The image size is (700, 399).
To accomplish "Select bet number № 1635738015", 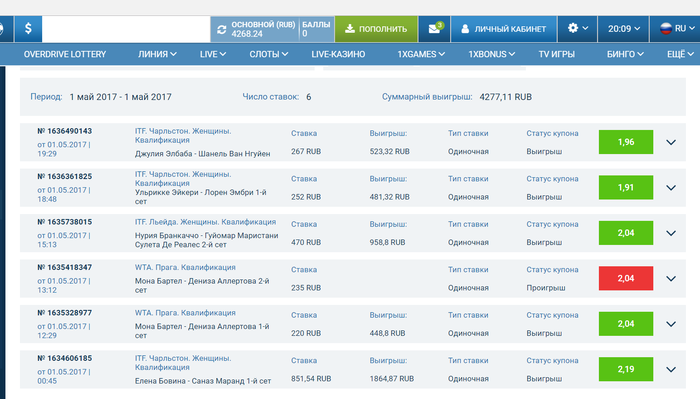I will click(x=65, y=222).
